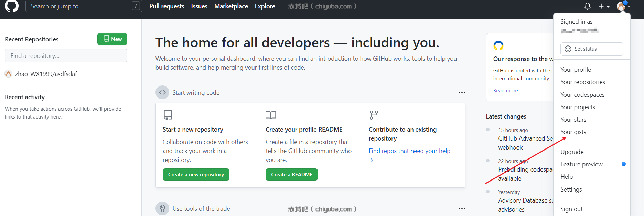Open Settings from the user menu

592,189
